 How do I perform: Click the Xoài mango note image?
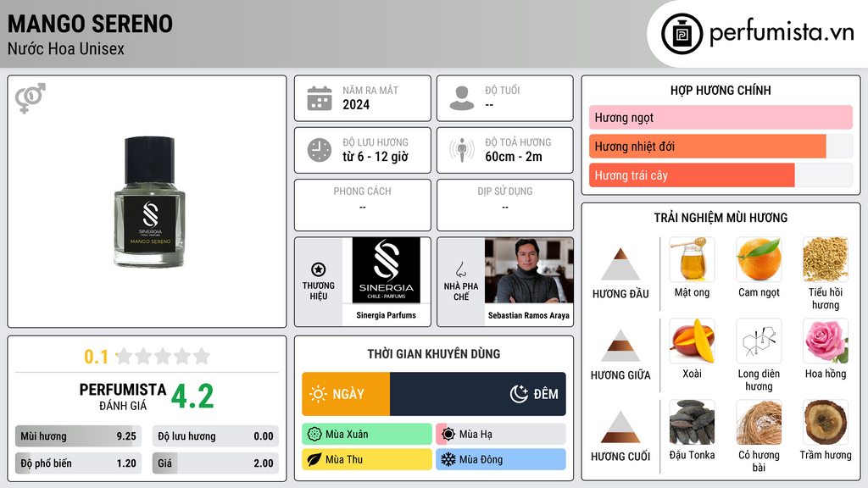coord(692,341)
